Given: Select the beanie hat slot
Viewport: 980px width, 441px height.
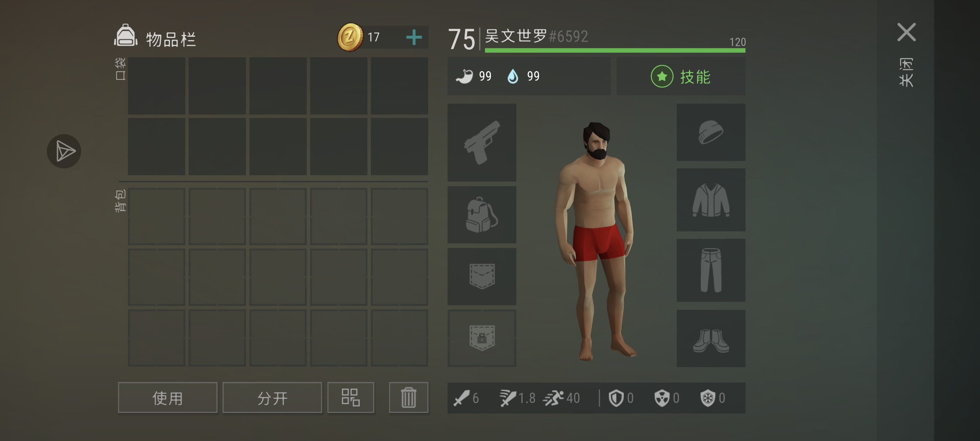Looking at the screenshot, I should tap(710, 132).
